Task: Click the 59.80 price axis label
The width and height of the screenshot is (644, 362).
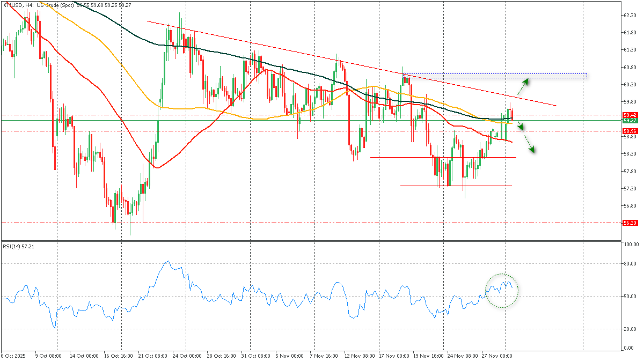Action: point(630,102)
